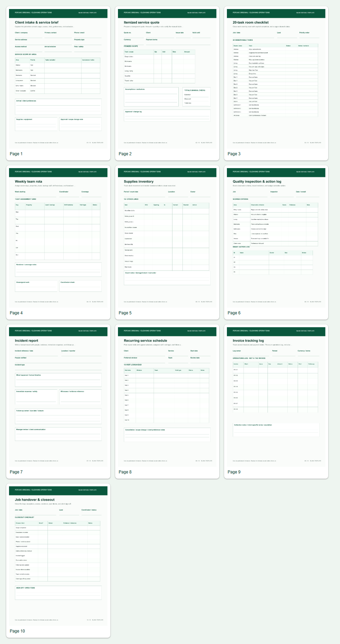Open the Page 4 thumbnail card
This screenshot has width=340, height=644.
pos(58,242)
